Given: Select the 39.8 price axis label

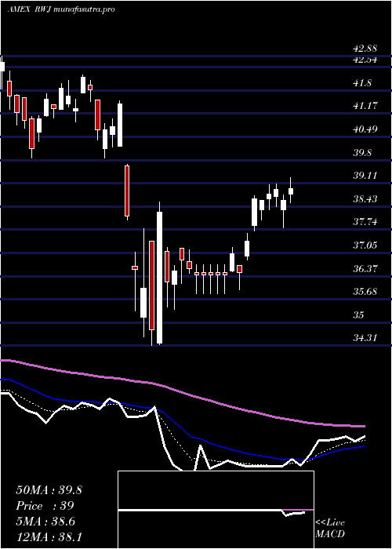Looking at the screenshot, I should pyautogui.click(x=362, y=153).
